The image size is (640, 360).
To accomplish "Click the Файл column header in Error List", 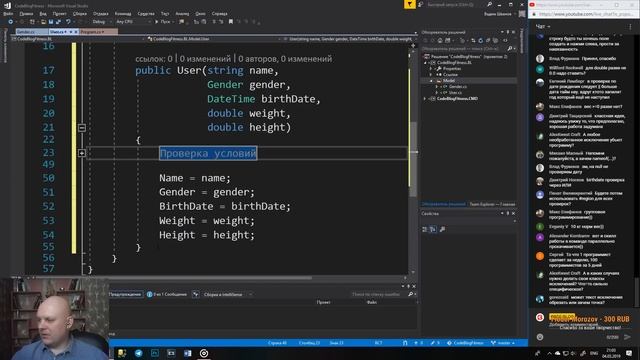I will (x=372, y=302).
